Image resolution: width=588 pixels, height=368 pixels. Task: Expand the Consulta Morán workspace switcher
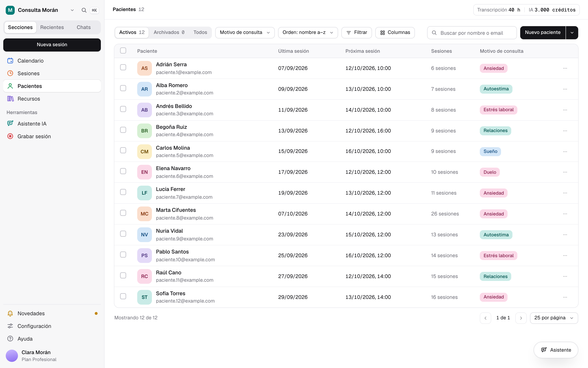72,10
